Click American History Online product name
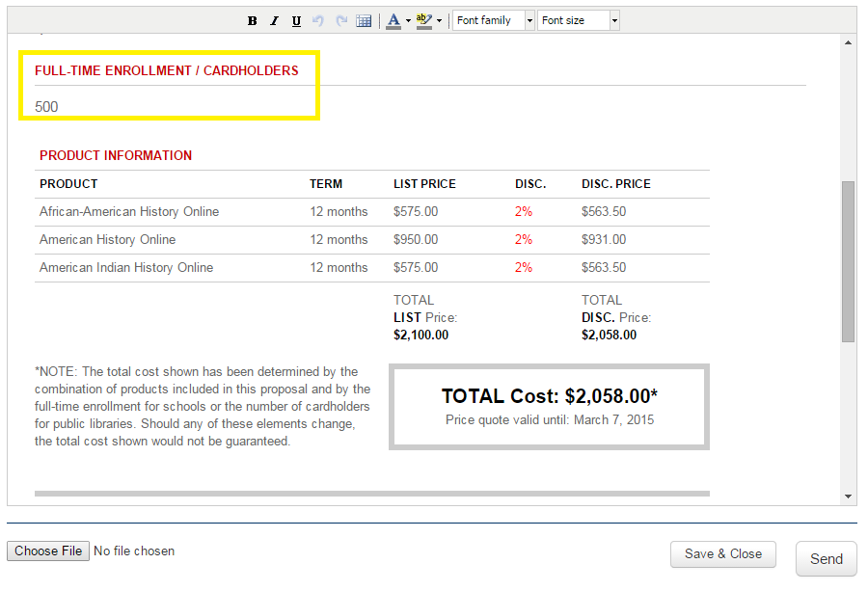 (x=107, y=240)
